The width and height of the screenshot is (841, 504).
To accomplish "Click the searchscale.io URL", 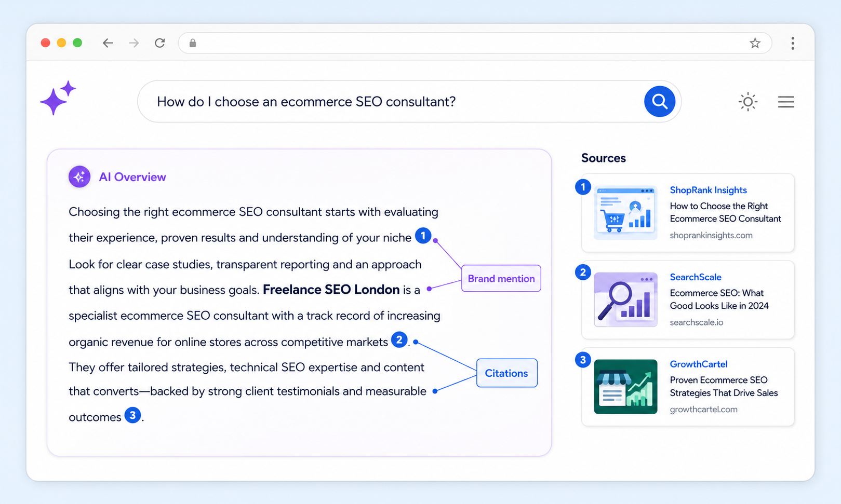I will click(x=696, y=322).
